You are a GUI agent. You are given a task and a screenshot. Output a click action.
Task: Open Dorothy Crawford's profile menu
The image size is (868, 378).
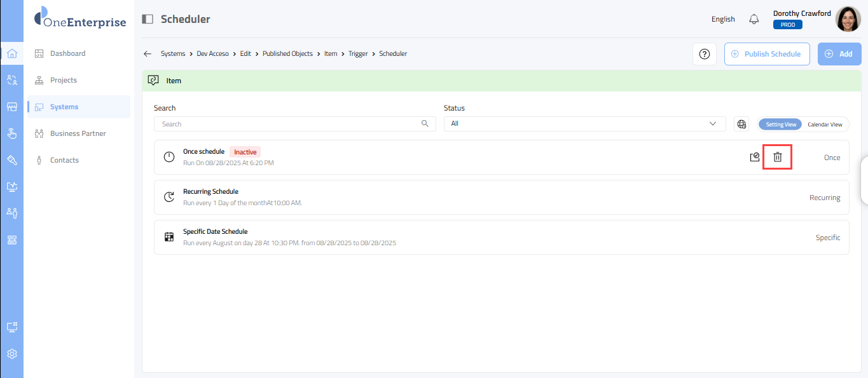(848, 19)
